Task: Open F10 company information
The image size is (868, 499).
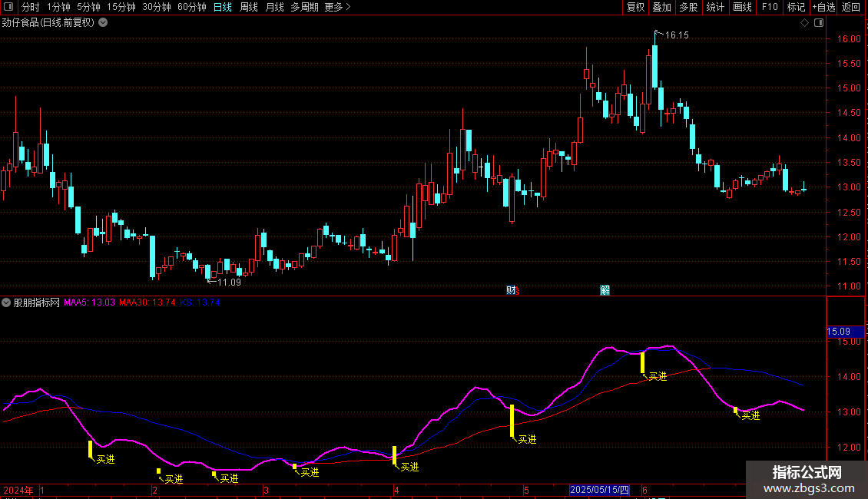Action: point(770,7)
